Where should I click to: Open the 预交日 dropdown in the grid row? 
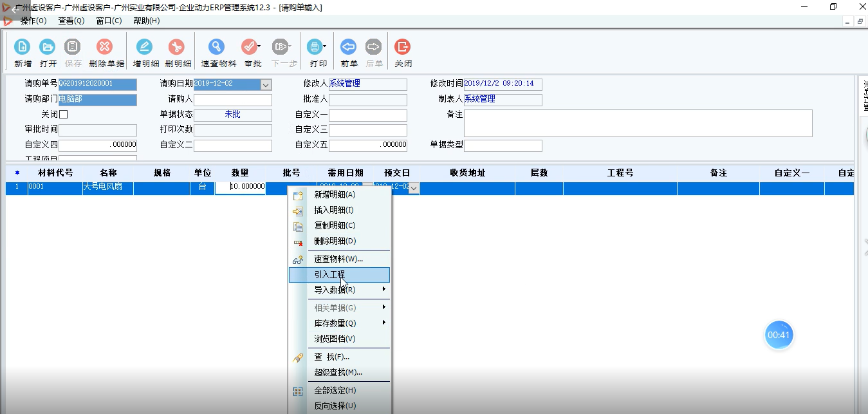pyautogui.click(x=413, y=187)
